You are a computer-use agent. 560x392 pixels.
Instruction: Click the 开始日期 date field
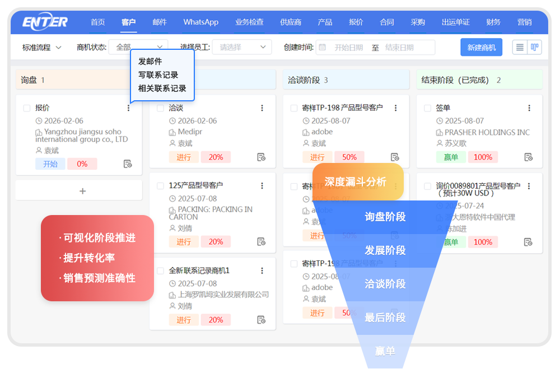(348, 48)
